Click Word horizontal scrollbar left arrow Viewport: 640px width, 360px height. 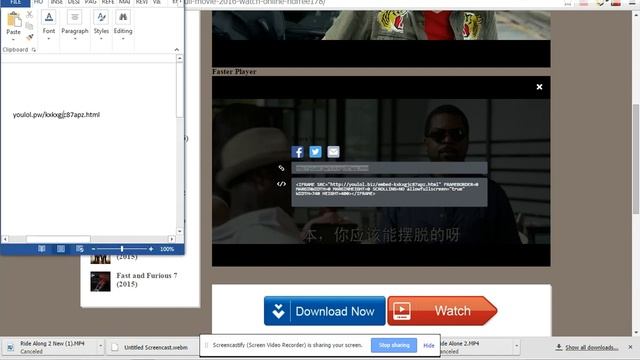point(5,239)
